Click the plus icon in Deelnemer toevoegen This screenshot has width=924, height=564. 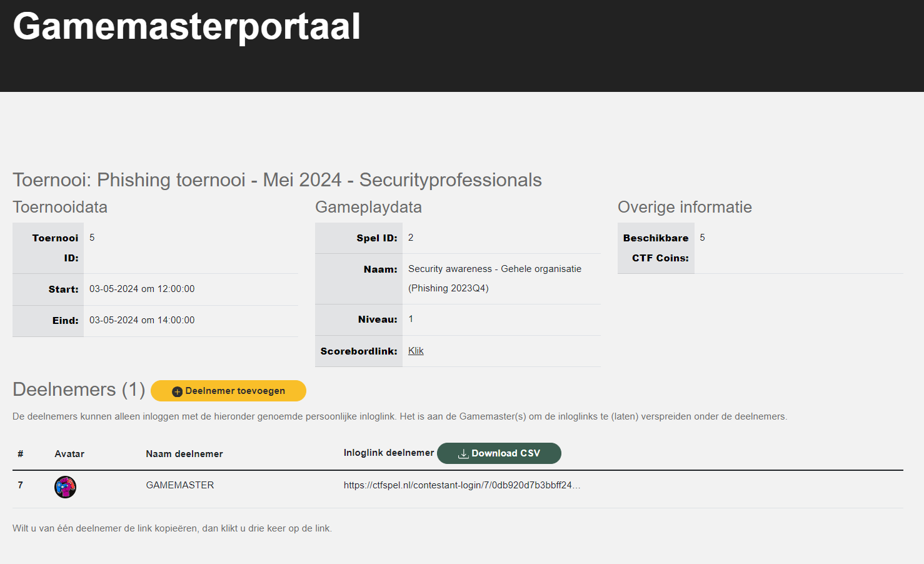pos(177,391)
